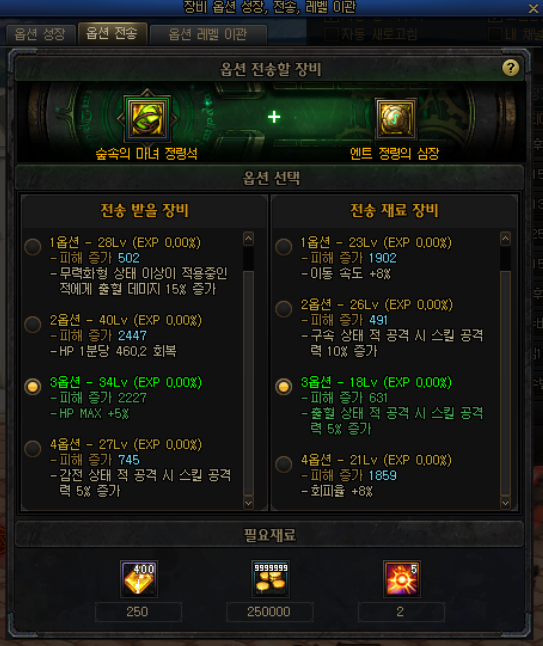Screen dimensions: 543x646
Task: Switch to the 옵션 성장 tab
Action: point(40,34)
